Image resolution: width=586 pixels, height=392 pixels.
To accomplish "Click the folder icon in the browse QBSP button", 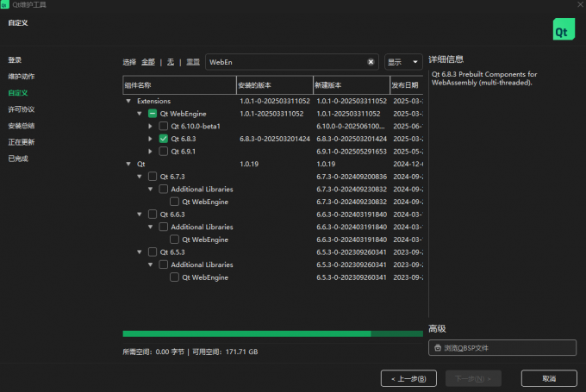I will pos(438,348).
